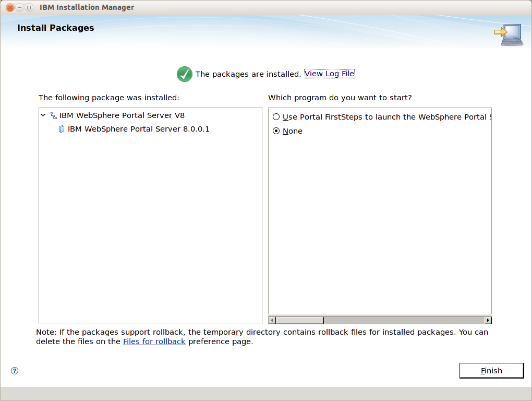Click the horizontal scrollbar thumb
Image resolution: width=532 pixels, height=401 pixels.
pyautogui.click(x=300, y=320)
